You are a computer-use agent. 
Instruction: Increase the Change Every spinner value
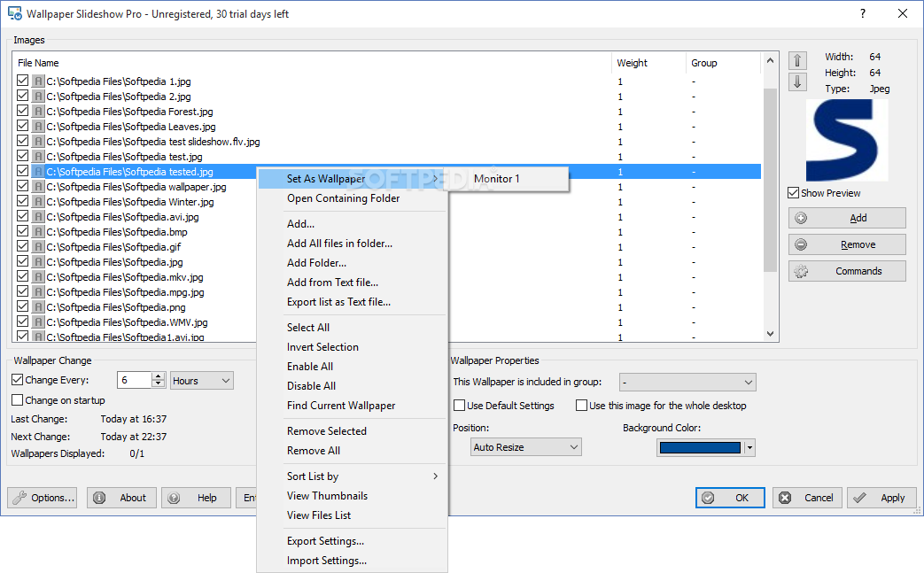(158, 376)
